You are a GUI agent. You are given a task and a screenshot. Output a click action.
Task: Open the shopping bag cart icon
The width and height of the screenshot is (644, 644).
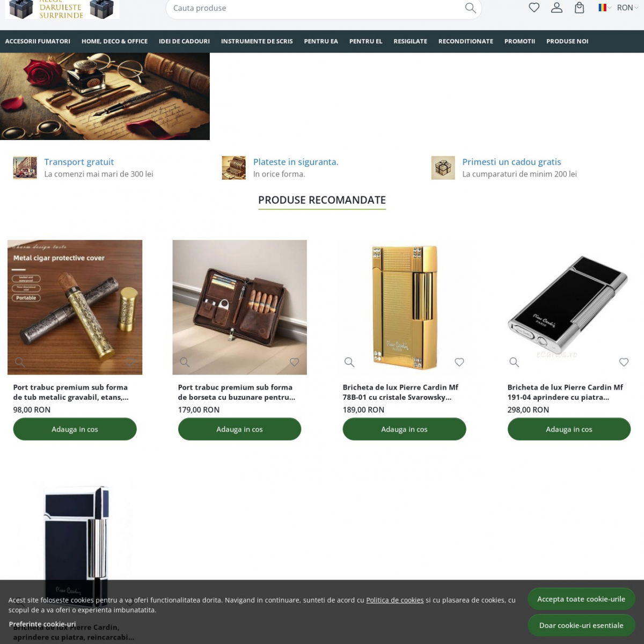pyautogui.click(x=580, y=8)
